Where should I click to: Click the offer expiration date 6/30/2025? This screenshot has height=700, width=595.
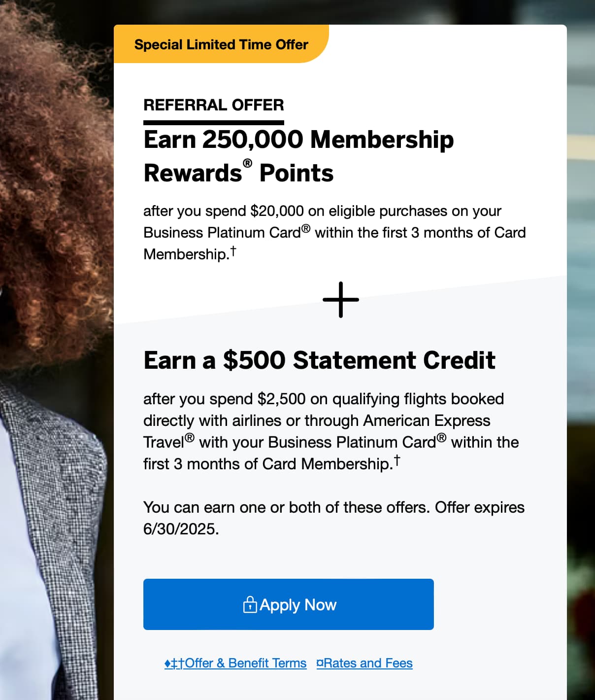click(181, 529)
